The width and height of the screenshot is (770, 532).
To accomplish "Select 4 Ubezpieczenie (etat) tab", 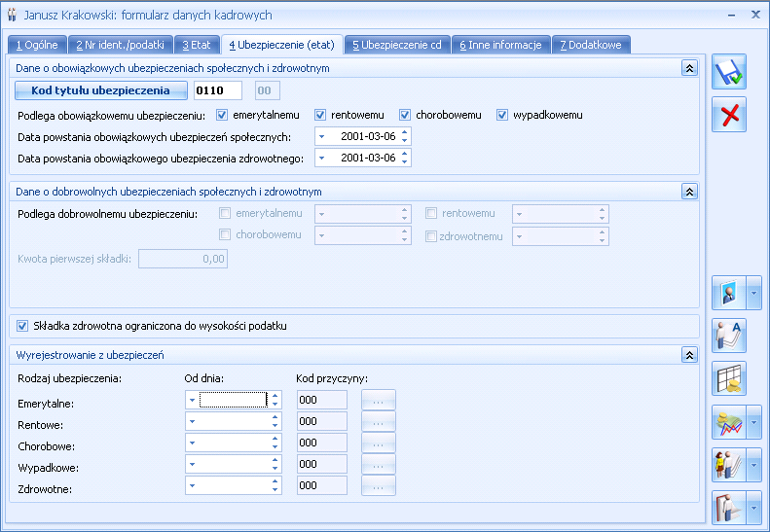I will [282, 45].
